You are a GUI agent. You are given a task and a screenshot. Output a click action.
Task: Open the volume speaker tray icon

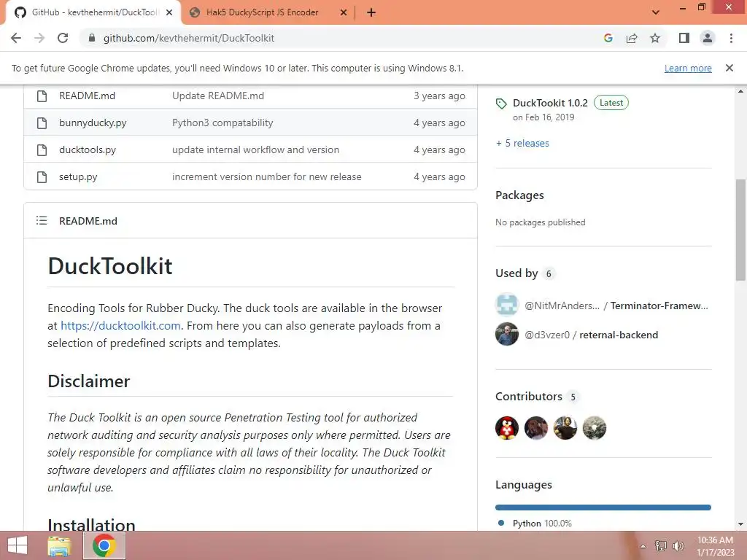click(x=678, y=545)
